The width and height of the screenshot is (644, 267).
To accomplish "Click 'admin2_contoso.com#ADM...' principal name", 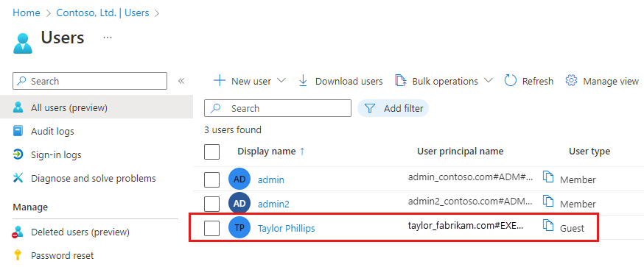I will pos(470,201).
